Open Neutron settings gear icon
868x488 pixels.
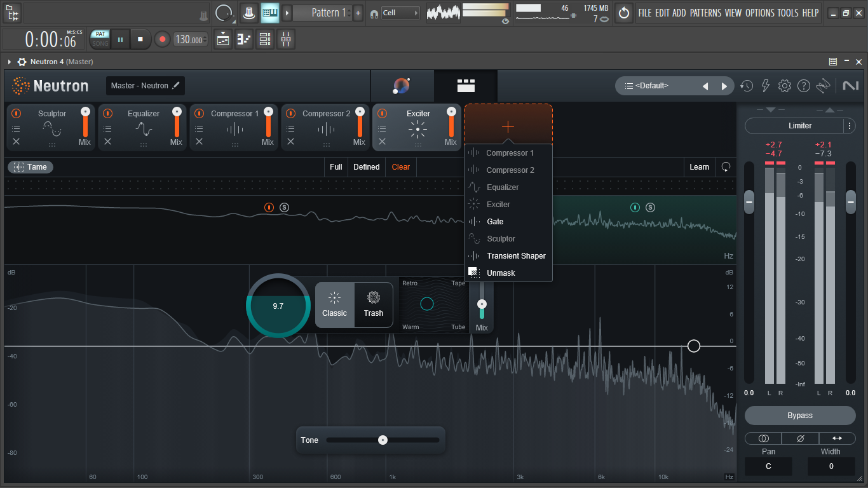785,86
